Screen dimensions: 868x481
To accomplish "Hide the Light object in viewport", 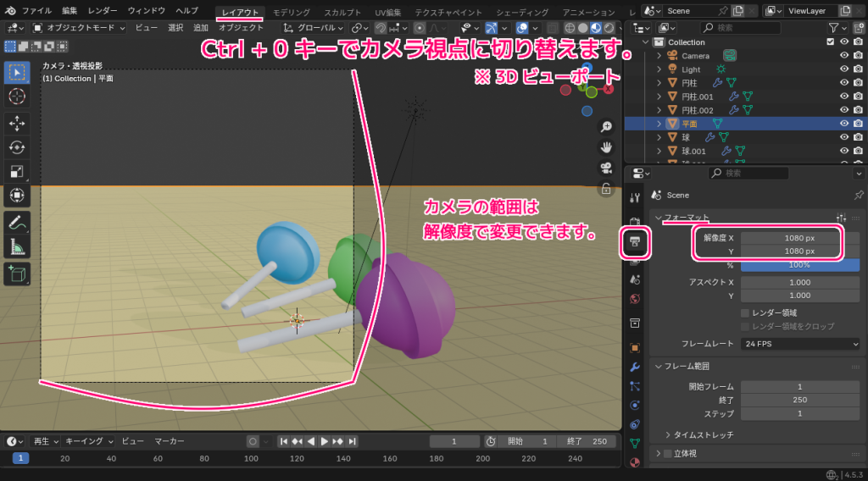I will tap(844, 69).
